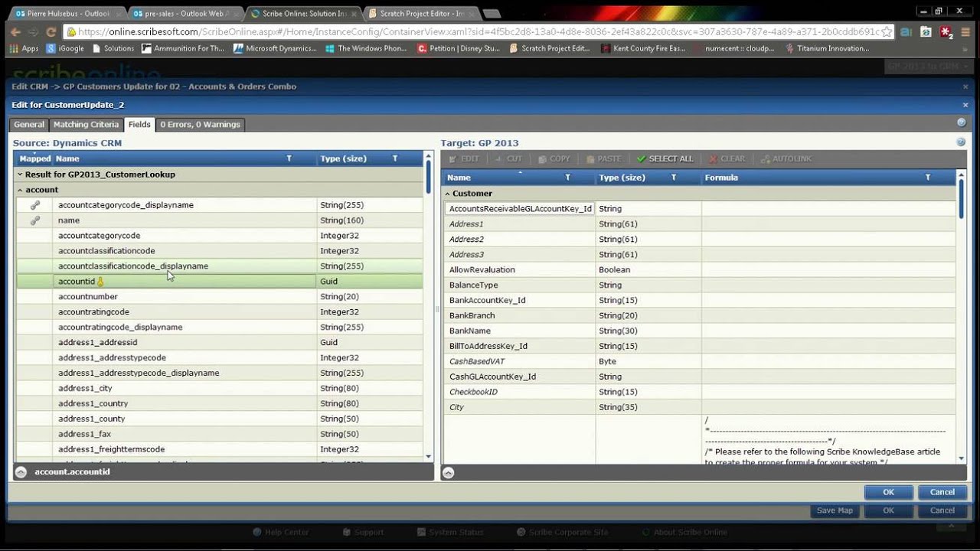
Task: Switch to pre-sales Outlook Web browser tab
Action: pos(185,13)
